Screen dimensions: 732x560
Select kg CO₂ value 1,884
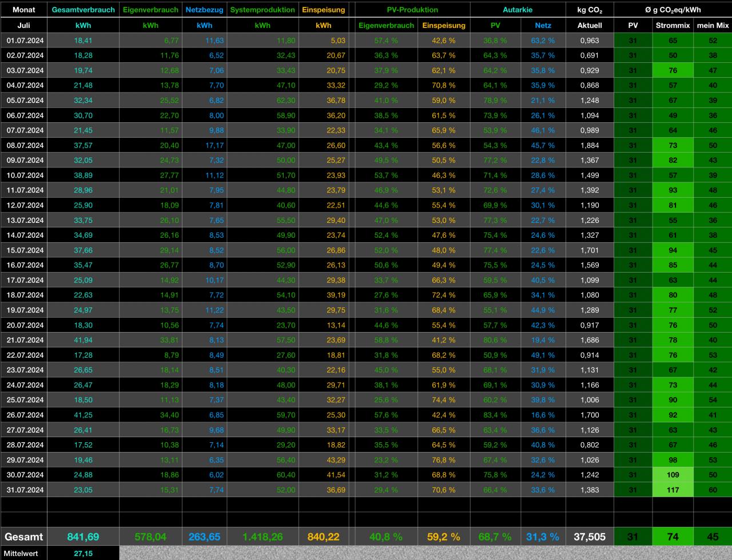coord(589,146)
